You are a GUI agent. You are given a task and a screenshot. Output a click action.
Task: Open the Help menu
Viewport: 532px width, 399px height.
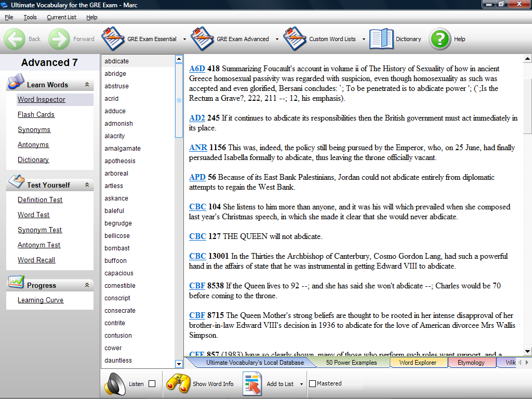pyautogui.click(x=91, y=17)
